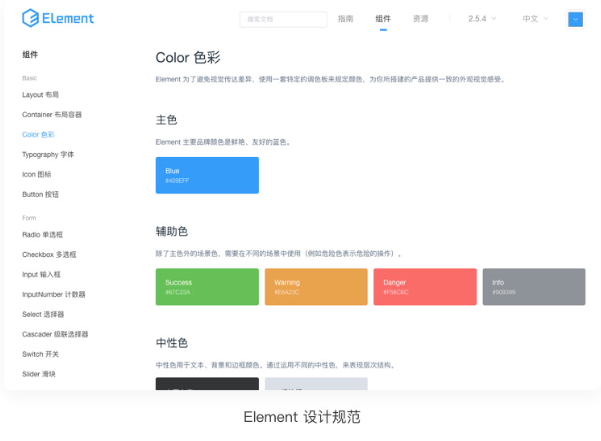Viewport: 601px width, 441px height.
Task: Open Switch 开关 sidebar item
Action: (x=40, y=354)
